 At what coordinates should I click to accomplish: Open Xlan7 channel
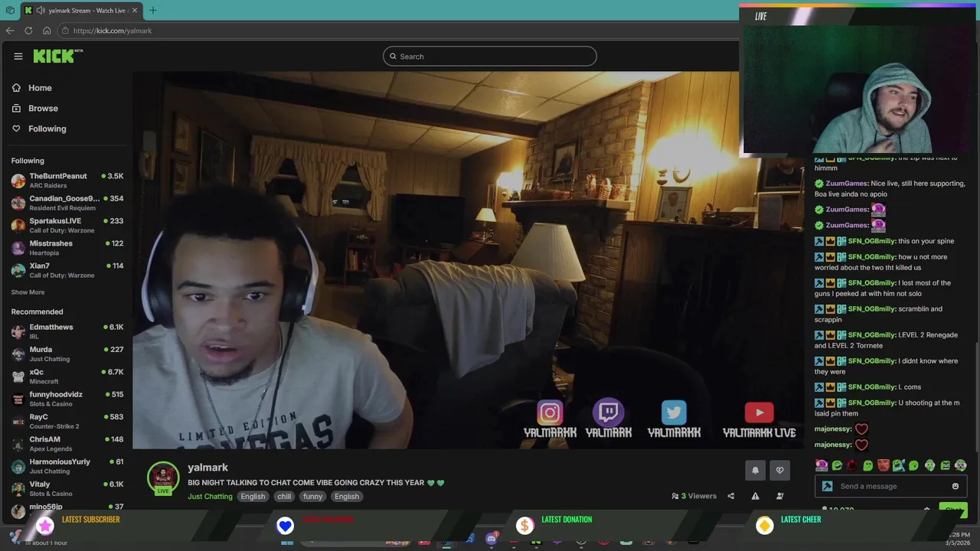coord(67,270)
